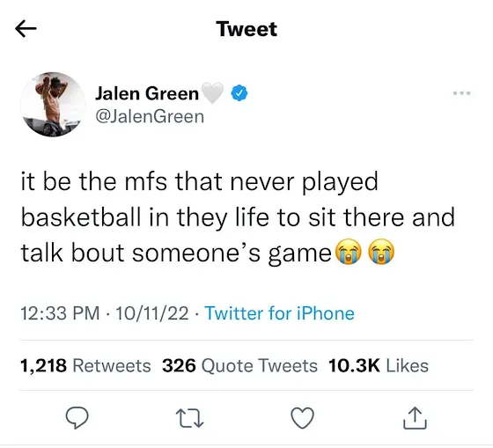The width and height of the screenshot is (493, 448).
Task: Click the 10/11/22 date
Action: [x=152, y=313]
